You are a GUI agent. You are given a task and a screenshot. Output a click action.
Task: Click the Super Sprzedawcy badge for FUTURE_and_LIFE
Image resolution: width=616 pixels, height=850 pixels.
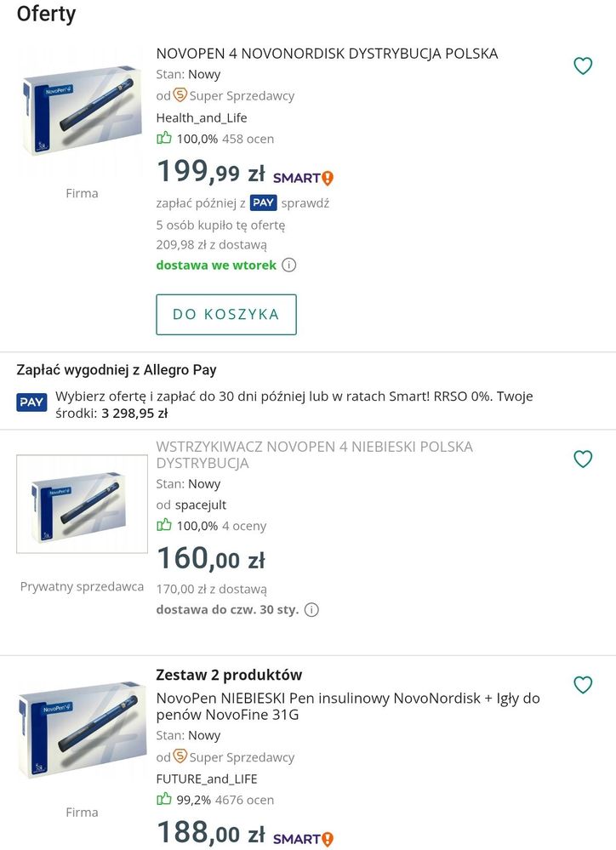[x=233, y=756]
